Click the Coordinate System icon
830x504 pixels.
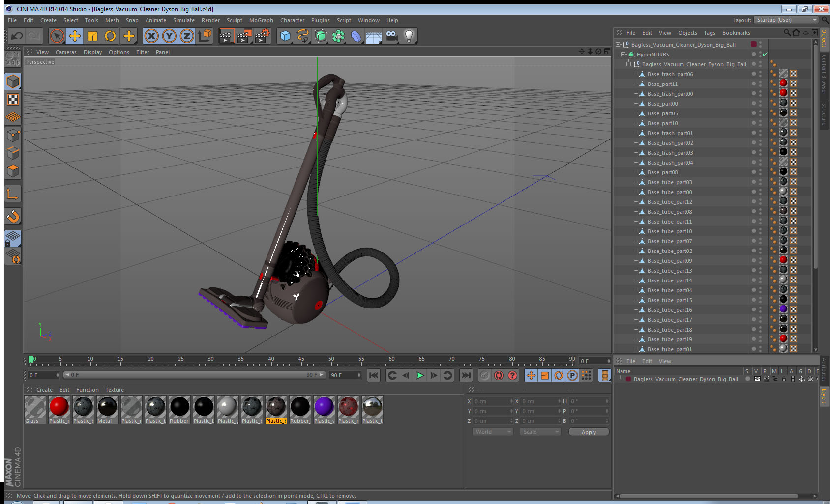pyautogui.click(x=205, y=36)
